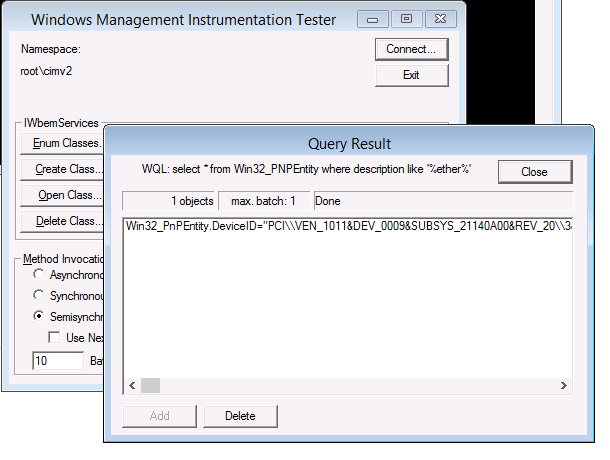The width and height of the screenshot is (610, 460).
Task: Click the horizontal scrollbar thumb
Action: point(150,386)
